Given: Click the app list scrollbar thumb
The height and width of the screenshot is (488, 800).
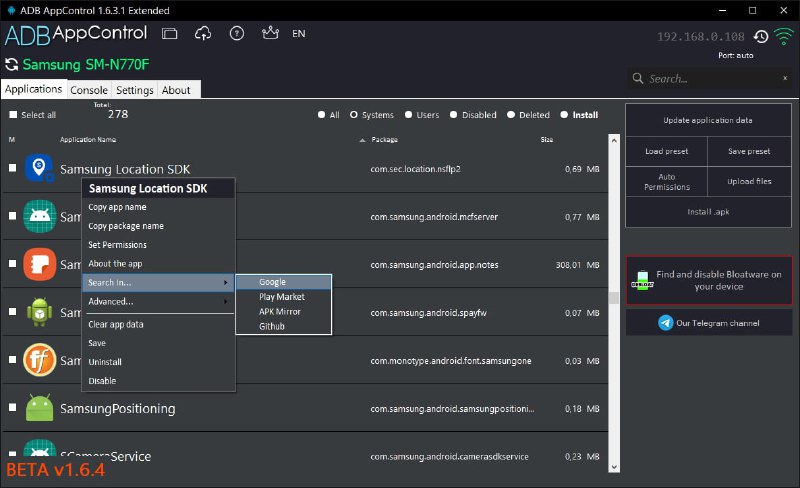Looking at the screenshot, I should (x=614, y=298).
